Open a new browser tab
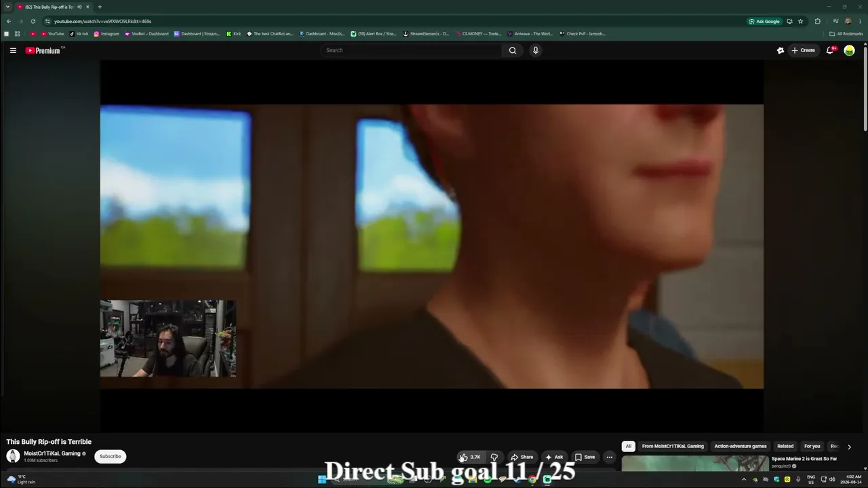The height and width of the screenshot is (488, 868). pos(100,7)
